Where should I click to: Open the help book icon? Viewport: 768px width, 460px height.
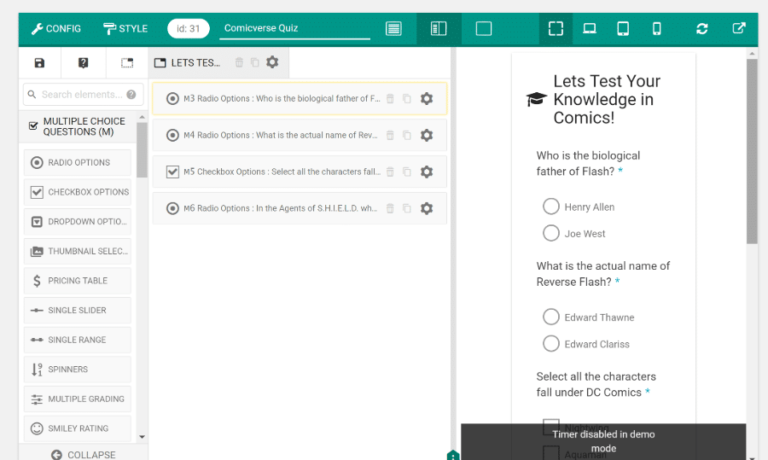[83, 63]
